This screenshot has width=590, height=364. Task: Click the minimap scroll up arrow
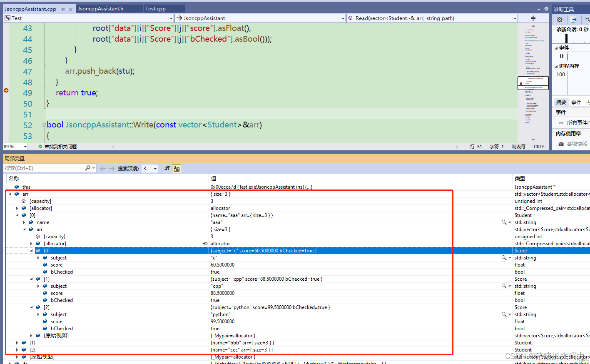tap(533, 26)
